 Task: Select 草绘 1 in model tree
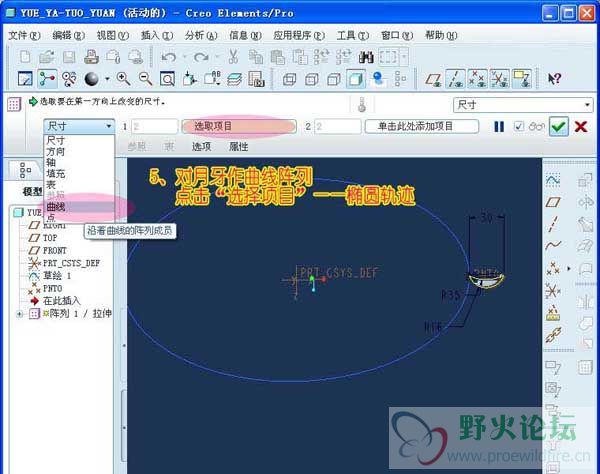click(50, 275)
